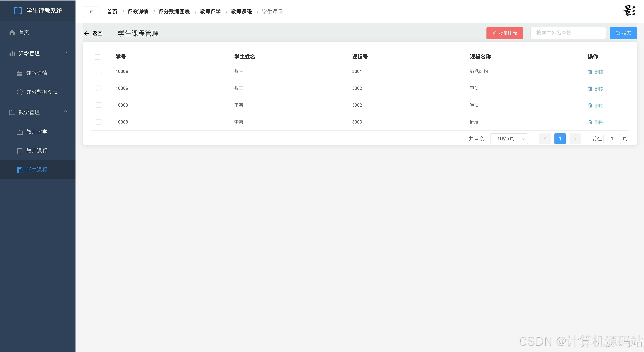This screenshot has width=644, height=352.
Task: Click the book logo icon beside 学生评教系统
Action: pyautogui.click(x=18, y=11)
